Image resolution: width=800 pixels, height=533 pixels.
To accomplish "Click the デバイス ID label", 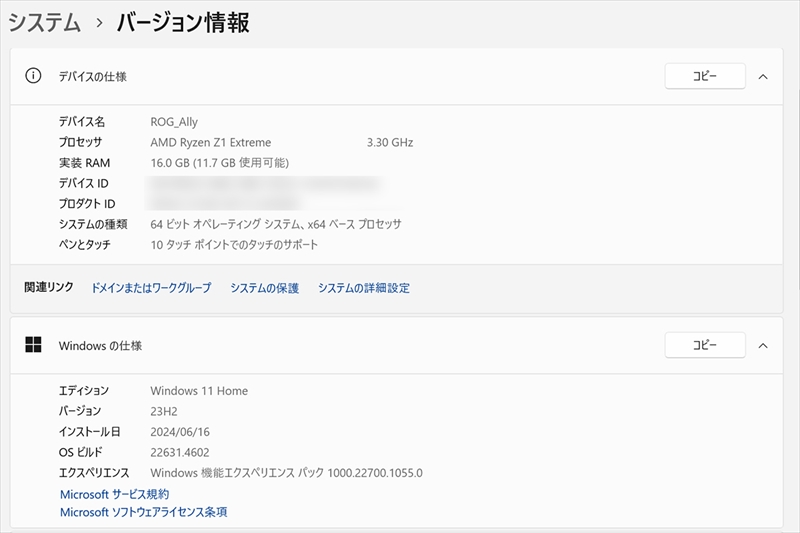I will [83, 183].
